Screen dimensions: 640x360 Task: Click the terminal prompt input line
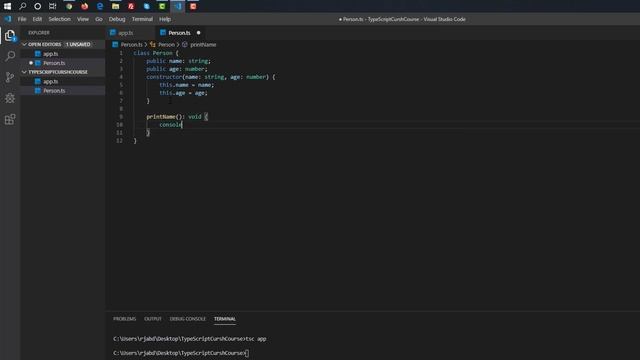pyautogui.click(x=181, y=353)
